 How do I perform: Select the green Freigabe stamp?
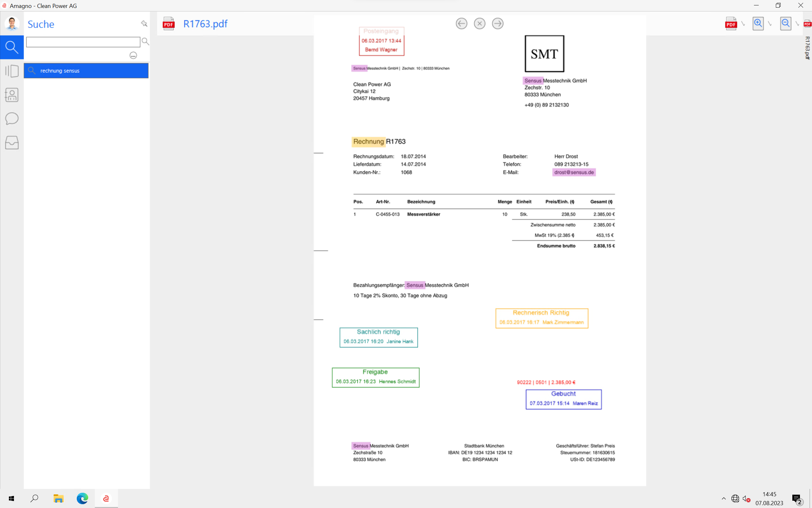point(376,377)
